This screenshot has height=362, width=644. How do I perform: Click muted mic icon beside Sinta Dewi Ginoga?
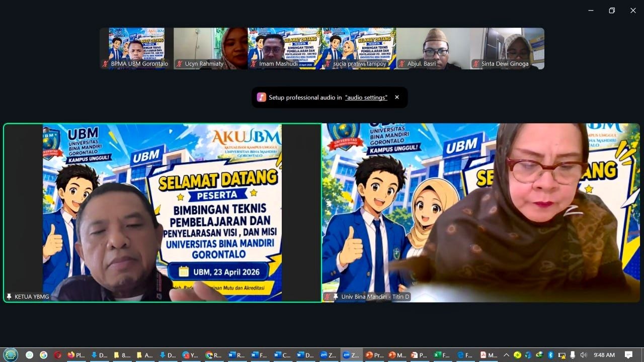pos(476,64)
